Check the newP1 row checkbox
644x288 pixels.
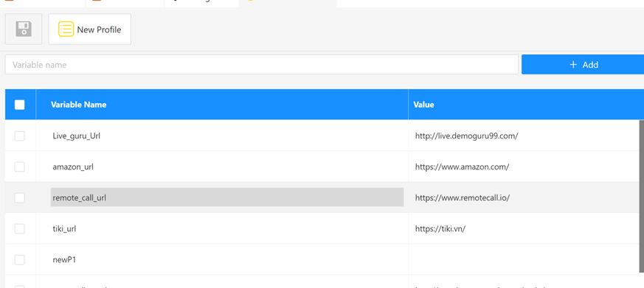pyautogui.click(x=20, y=260)
